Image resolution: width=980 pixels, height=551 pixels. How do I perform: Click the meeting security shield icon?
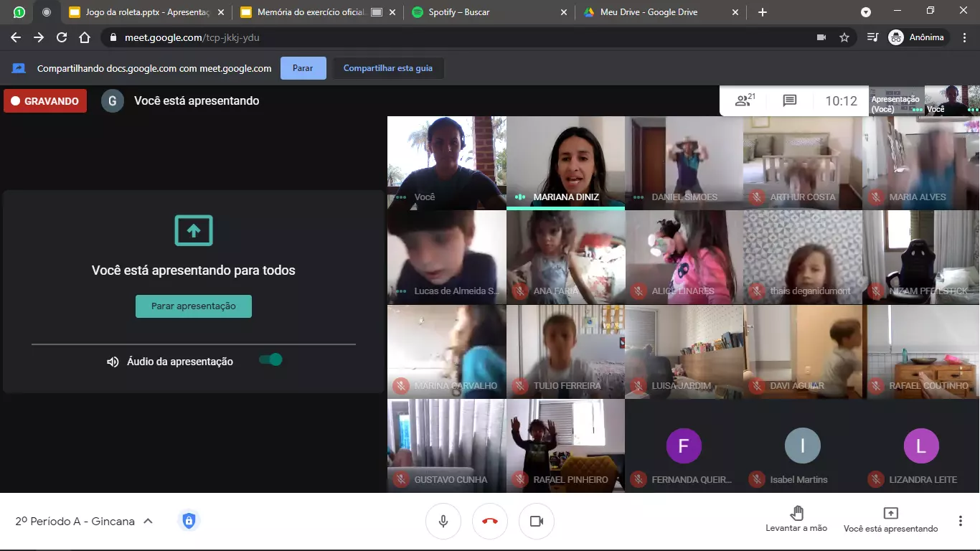189,521
